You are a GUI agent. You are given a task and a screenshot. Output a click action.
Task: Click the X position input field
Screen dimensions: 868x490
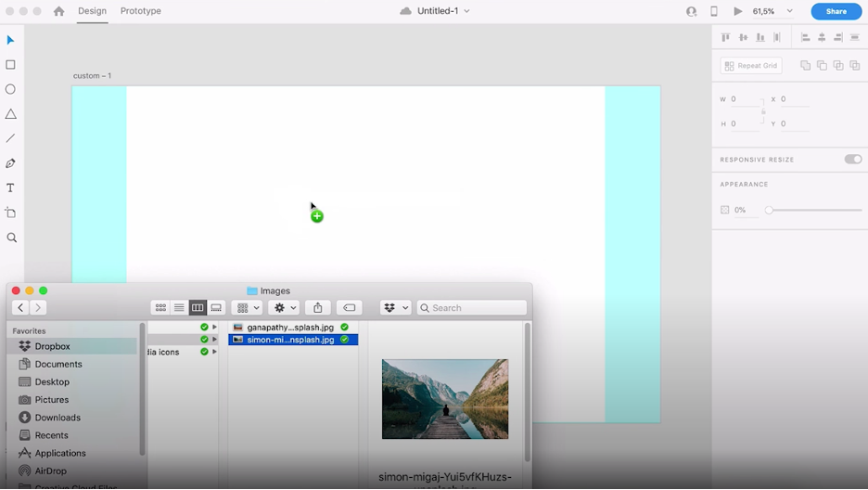tap(795, 99)
